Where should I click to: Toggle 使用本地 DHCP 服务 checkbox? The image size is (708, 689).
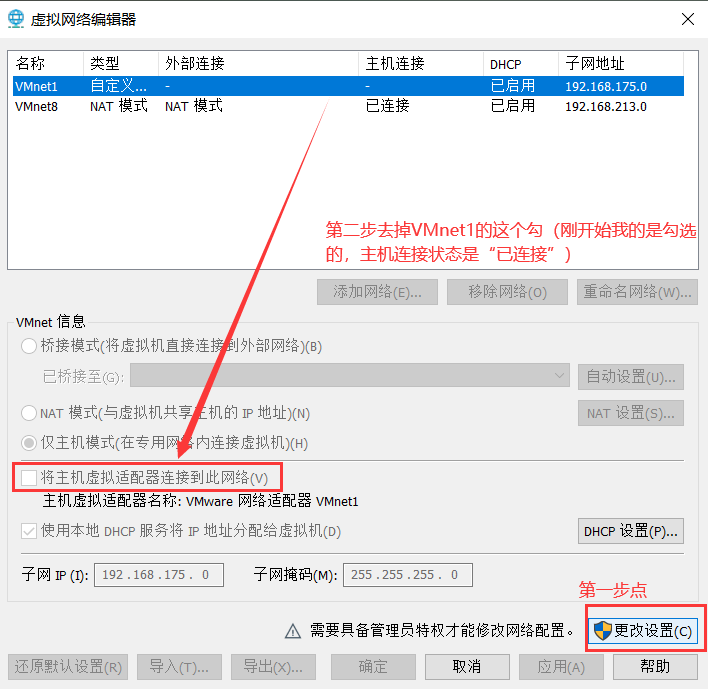29,531
